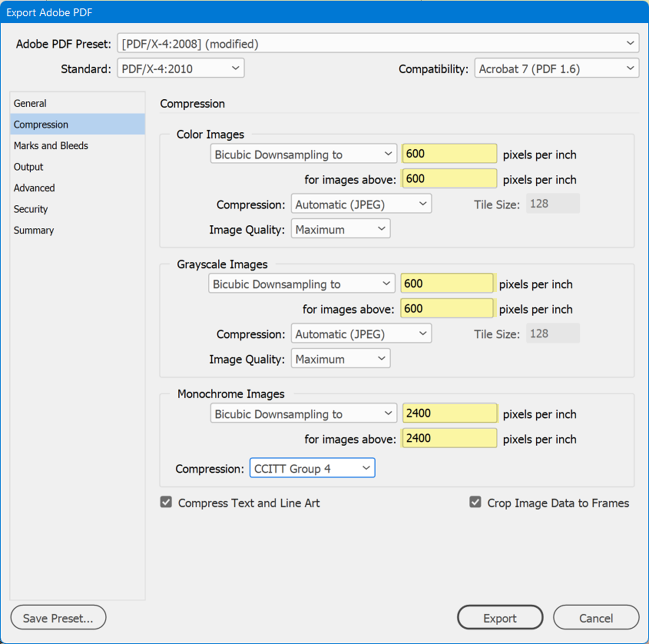Open Grayscale Images downsampling method dropdown
This screenshot has width=649, height=644.
[301, 283]
